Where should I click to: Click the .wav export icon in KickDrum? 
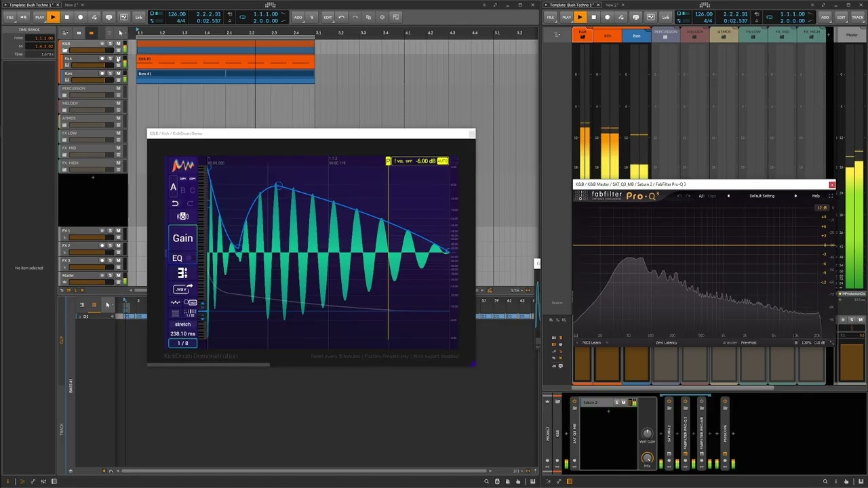pos(182,289)
